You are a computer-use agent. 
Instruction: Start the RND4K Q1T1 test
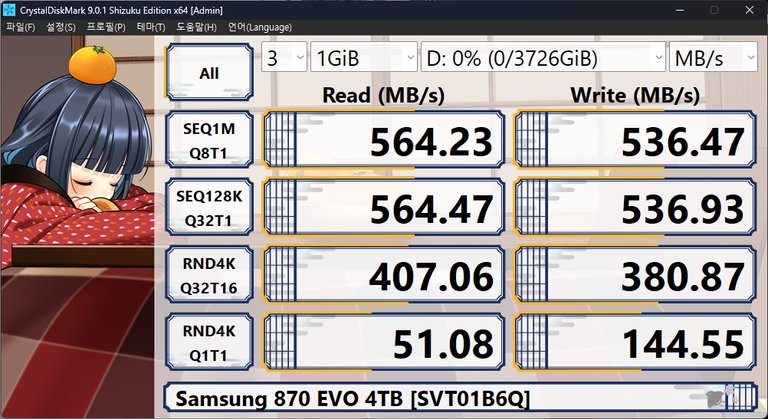[209, 342]
